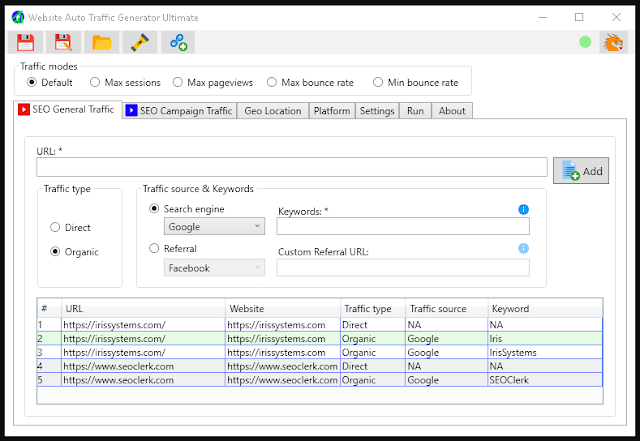Viewport: 640px width, 441px height.
Task: Click into the URL input field
Action: [x=292, y=167]
